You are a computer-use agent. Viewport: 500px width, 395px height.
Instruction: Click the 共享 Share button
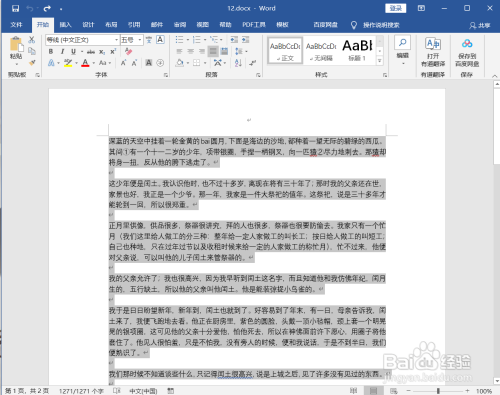(x=480, y=25)
